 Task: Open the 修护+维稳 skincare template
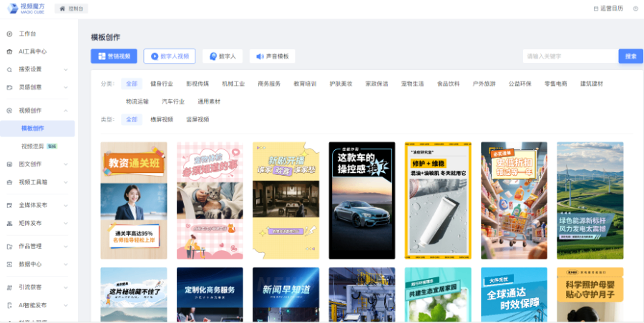[438, 201]
